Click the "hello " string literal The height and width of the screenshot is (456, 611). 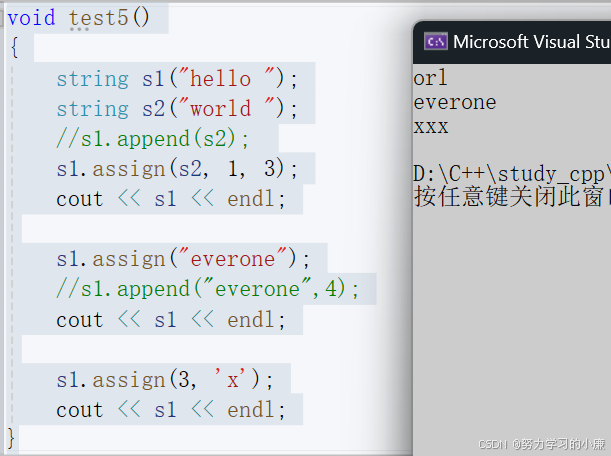227,78
